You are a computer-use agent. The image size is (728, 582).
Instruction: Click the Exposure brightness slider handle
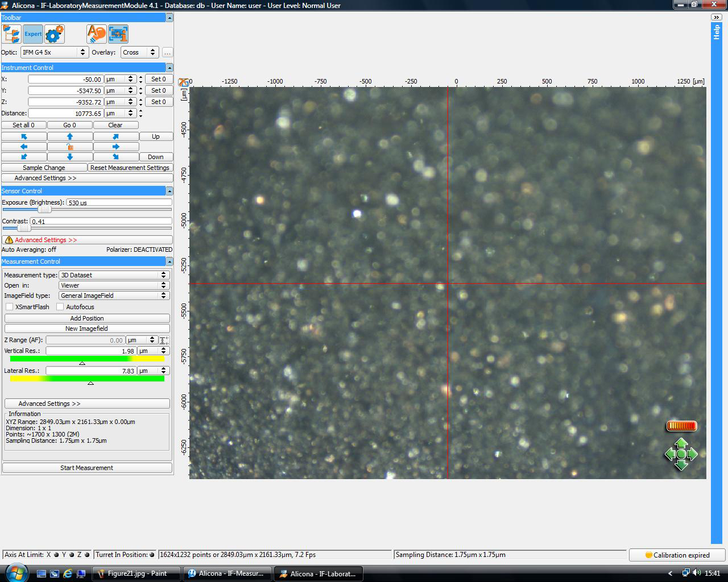tap(44, 210)
